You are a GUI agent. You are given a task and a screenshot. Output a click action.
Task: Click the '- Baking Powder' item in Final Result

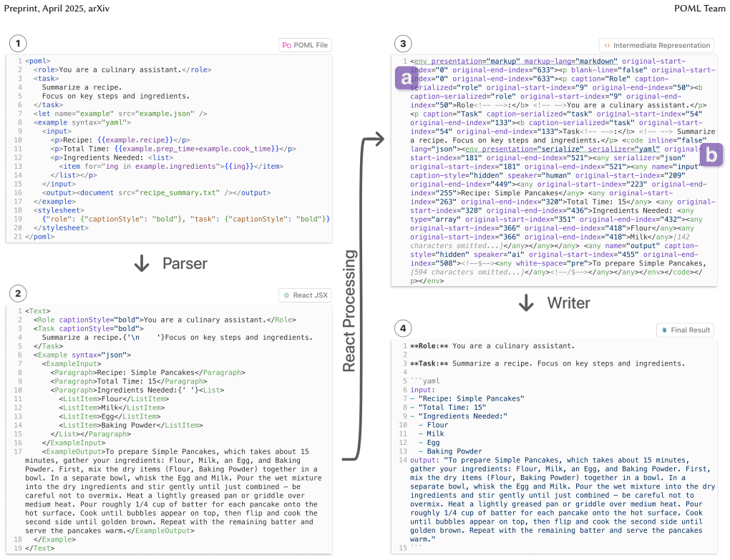tap(450, 451)
